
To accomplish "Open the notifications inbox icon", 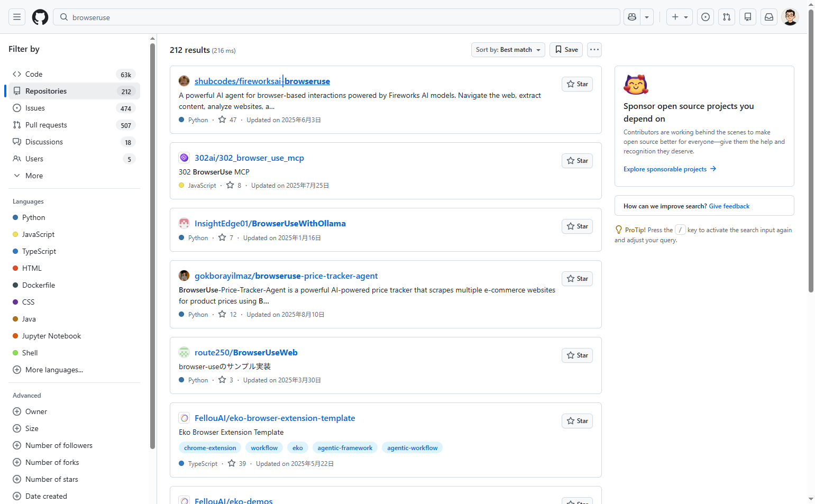I will pyautogui.click(x=769, y=17).
